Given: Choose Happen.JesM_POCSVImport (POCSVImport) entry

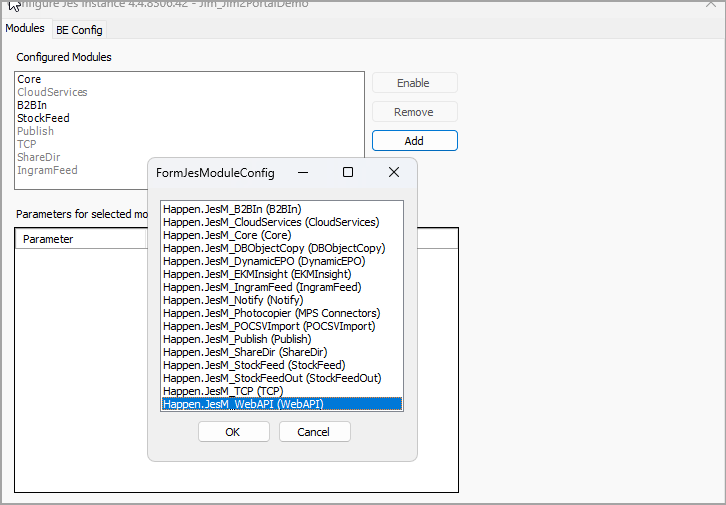Looking at the screenshot, I should [282, 326].
